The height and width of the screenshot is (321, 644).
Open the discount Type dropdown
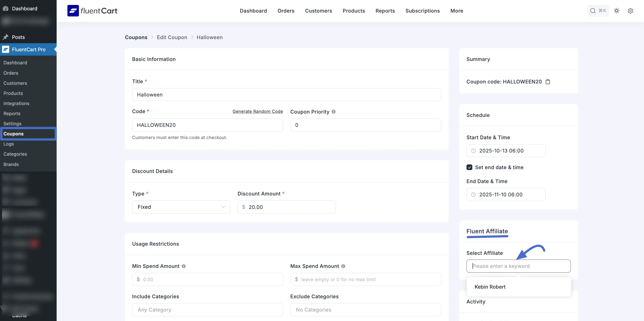tap(181, 207)
